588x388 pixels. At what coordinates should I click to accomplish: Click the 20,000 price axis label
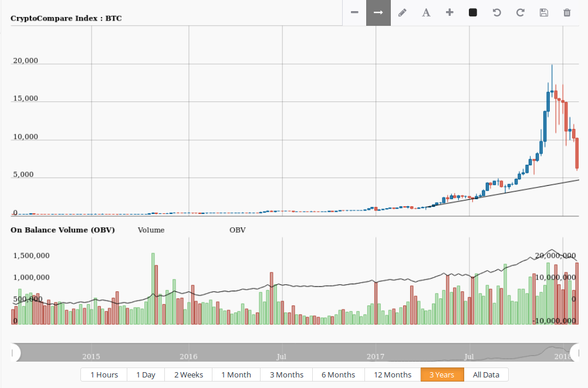(x=25, y=61)
